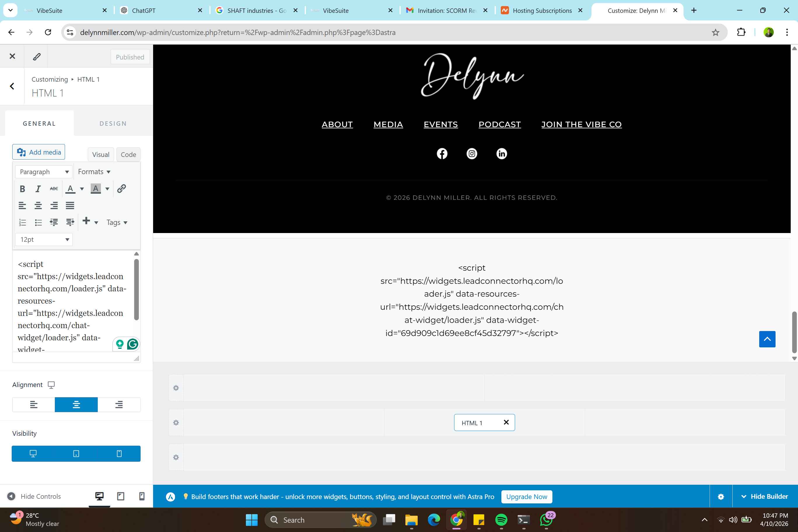Image resolution: width=798 pixels, height=532 pixels.
Task: Set alignment to center
Action: click(x=76, y=405)
